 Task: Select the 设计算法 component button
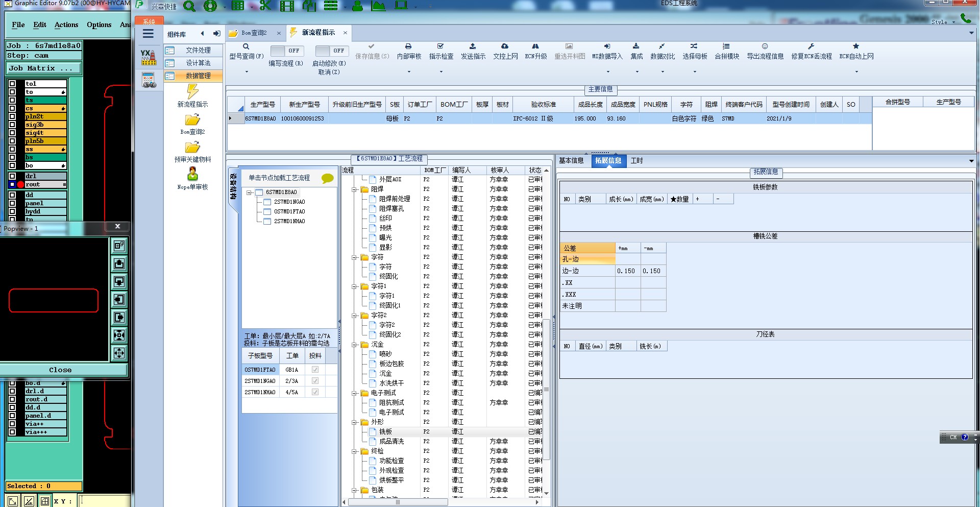pyautogui.click(x=194, y=63)
